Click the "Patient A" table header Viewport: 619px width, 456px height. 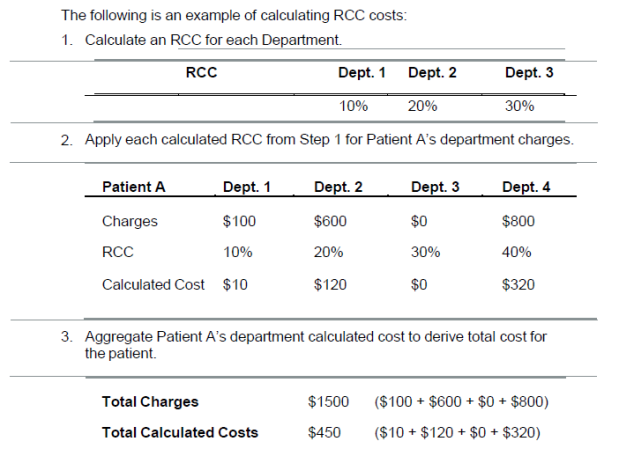133,186
